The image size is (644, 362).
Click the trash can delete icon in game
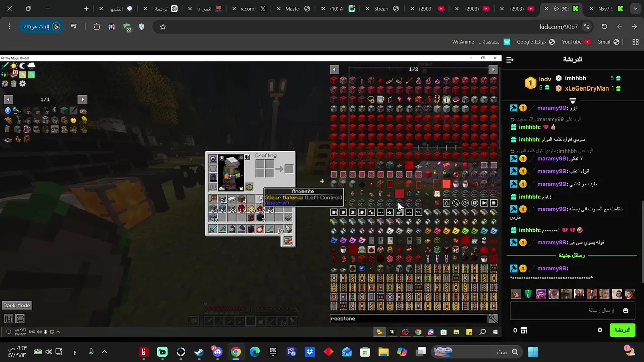coord(14,84)
